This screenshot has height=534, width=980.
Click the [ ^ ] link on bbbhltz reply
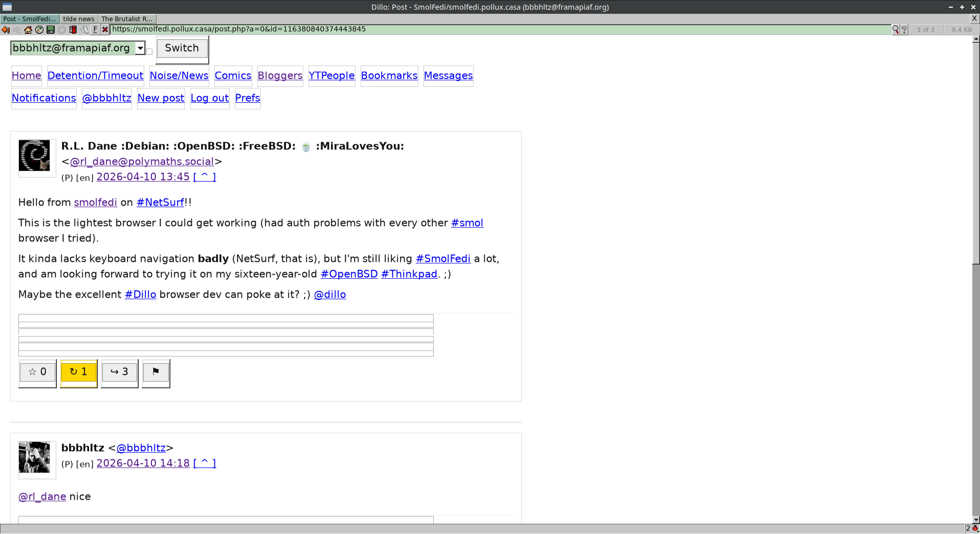coord(205,463)
